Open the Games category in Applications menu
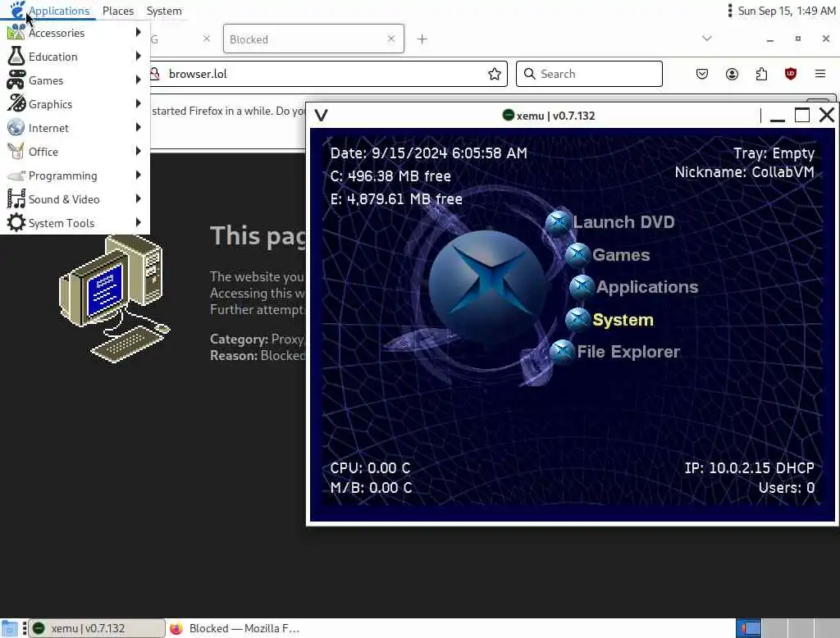The width and height of the screenshot is (840, 638). pyautogui.click(x=75, y=80)
